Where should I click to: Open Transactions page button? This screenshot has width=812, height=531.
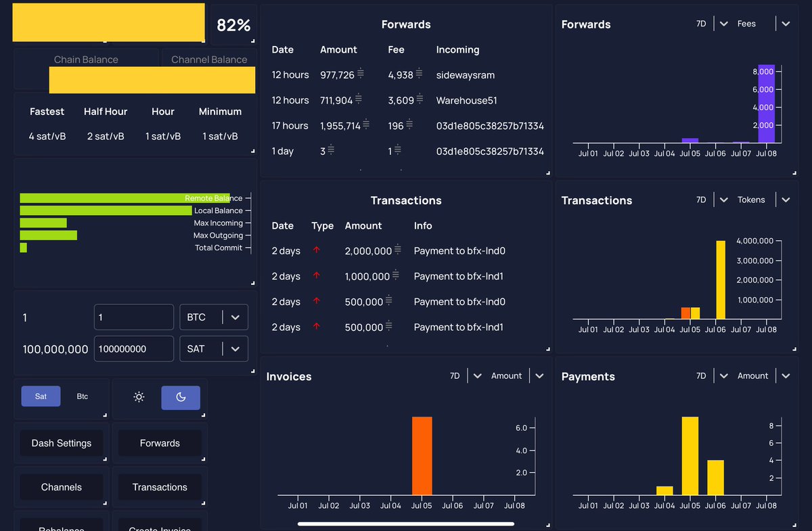(160, 487)
